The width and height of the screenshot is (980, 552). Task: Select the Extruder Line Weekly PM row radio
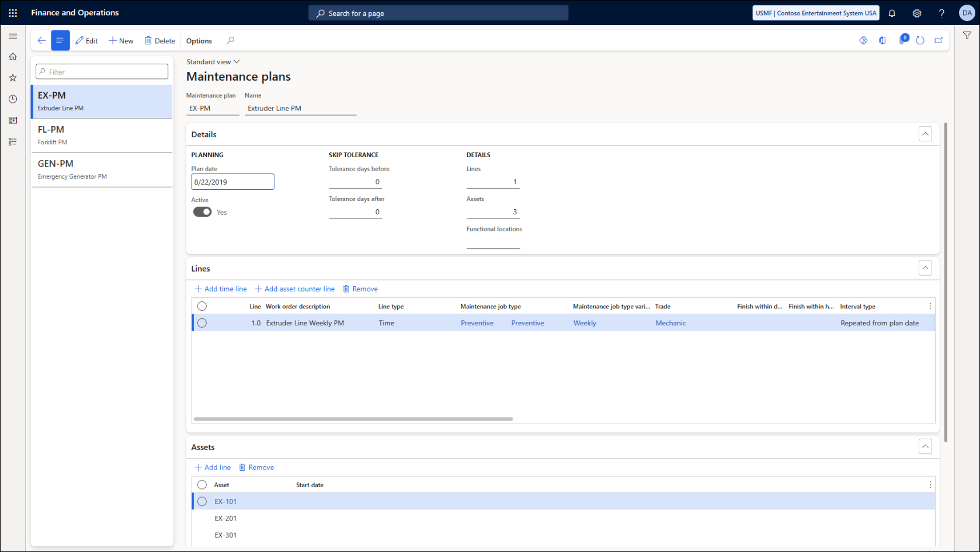202,323
